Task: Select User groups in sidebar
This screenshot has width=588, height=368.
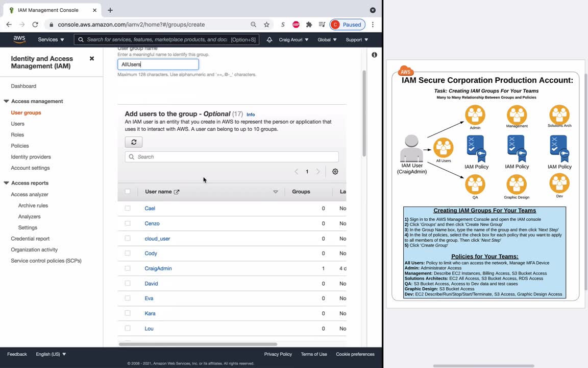Action: pos(26,112)
